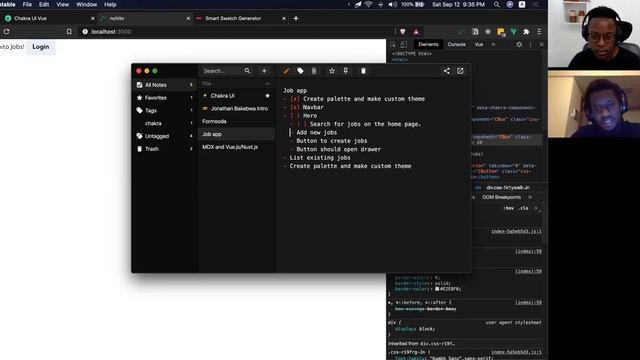
Task: Move the note to trash via toolbar icon
Action: (x=363, y=71)
